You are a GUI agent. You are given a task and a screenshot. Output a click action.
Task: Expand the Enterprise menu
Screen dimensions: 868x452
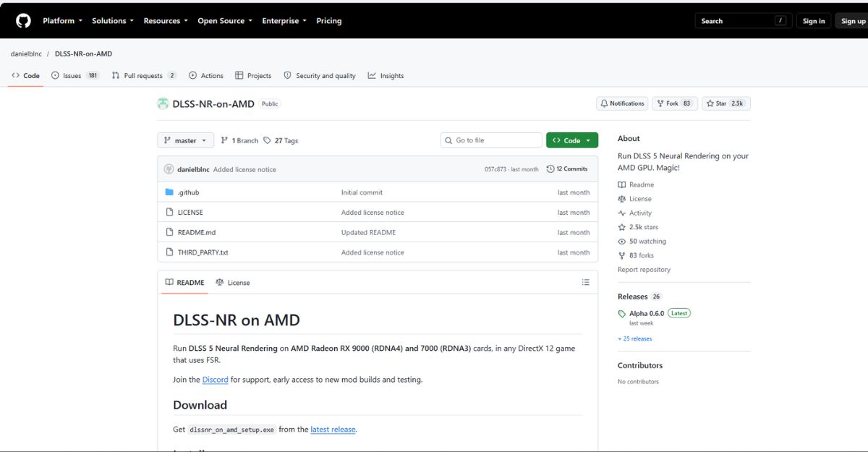click(x=284, y=21)
